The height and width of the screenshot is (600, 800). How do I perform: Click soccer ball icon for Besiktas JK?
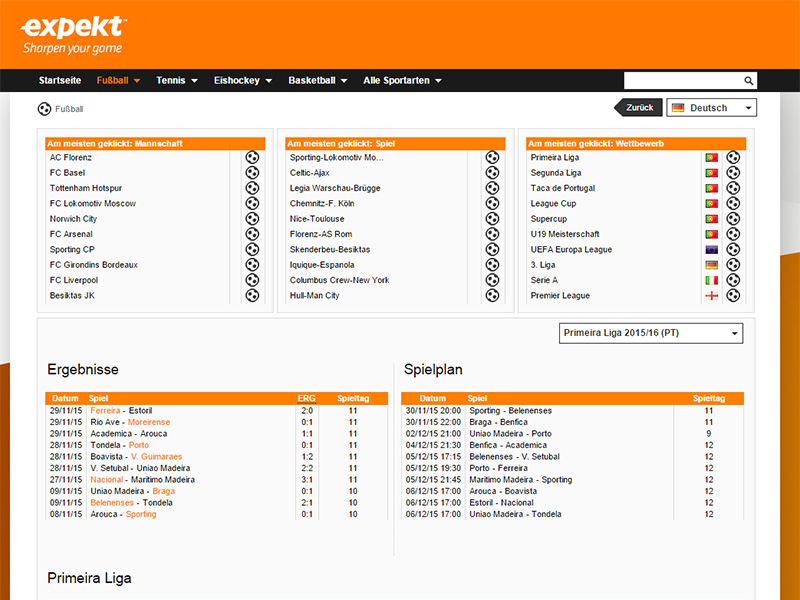252,295
